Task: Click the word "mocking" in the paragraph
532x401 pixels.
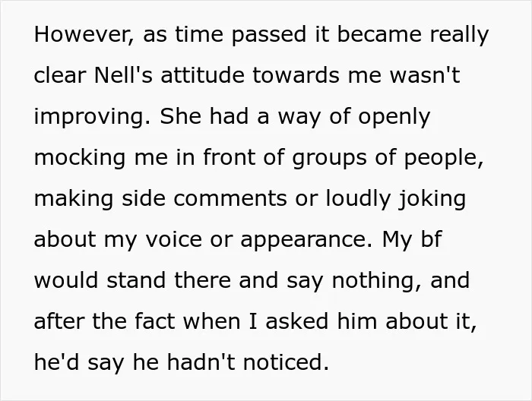Action: 80,158
